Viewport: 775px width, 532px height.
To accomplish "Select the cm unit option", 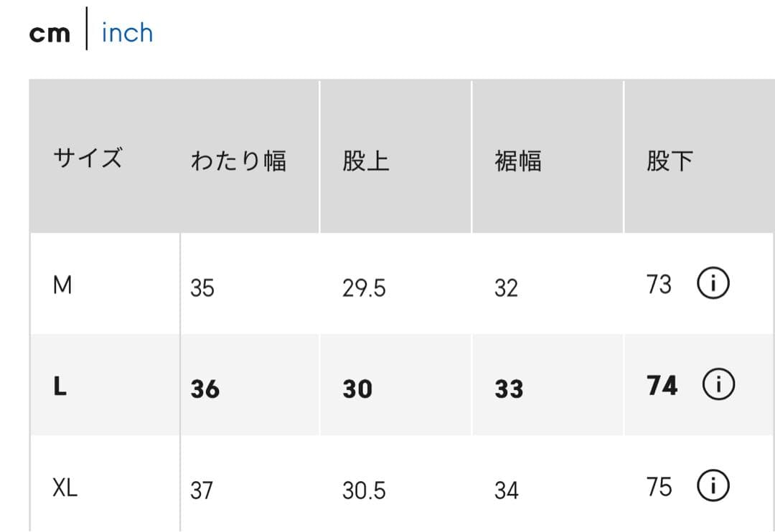I will [x=50, y=34].
